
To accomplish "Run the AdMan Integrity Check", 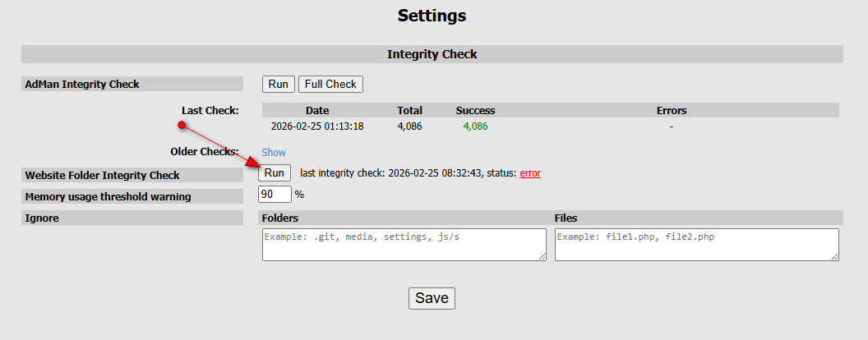I will click(x=278, y=84).
